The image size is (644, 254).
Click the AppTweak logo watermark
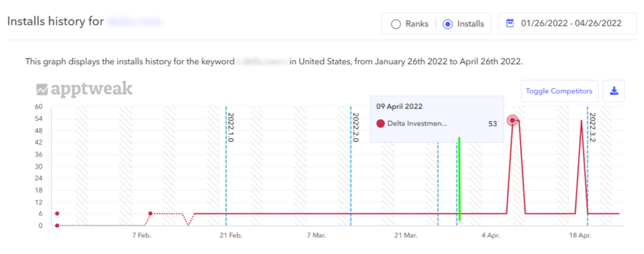click(x=84, y=90)
